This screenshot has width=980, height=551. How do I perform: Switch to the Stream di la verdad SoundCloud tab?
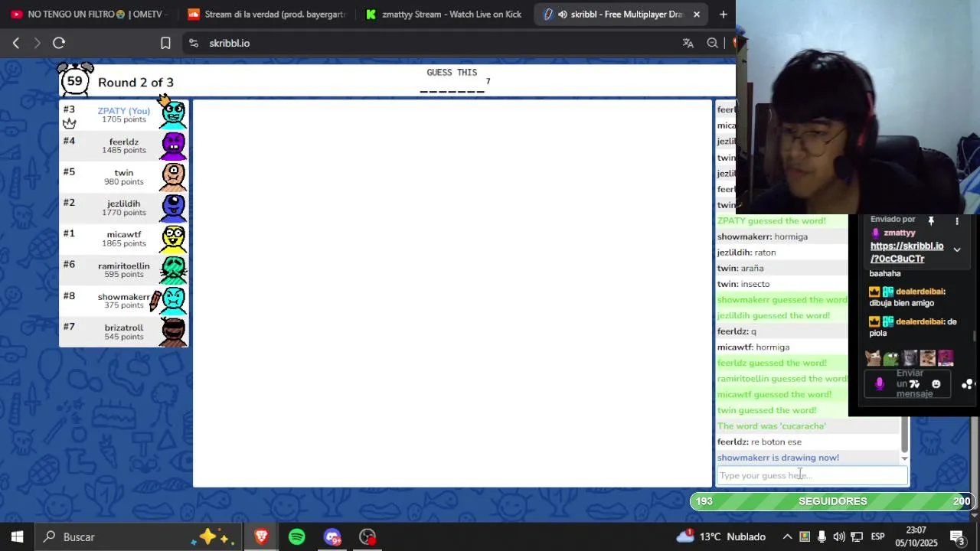266,14
